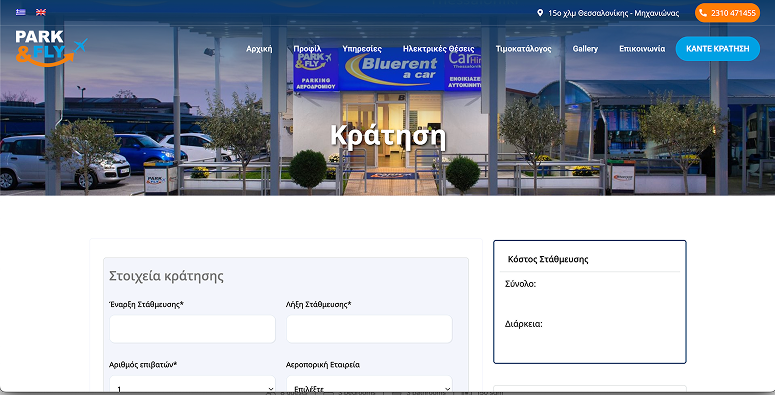Open Ηλεκτρικές Θέσεις in navigation
Image resolution: width=775 pixels, height=395 pixels.
(438, 48)
